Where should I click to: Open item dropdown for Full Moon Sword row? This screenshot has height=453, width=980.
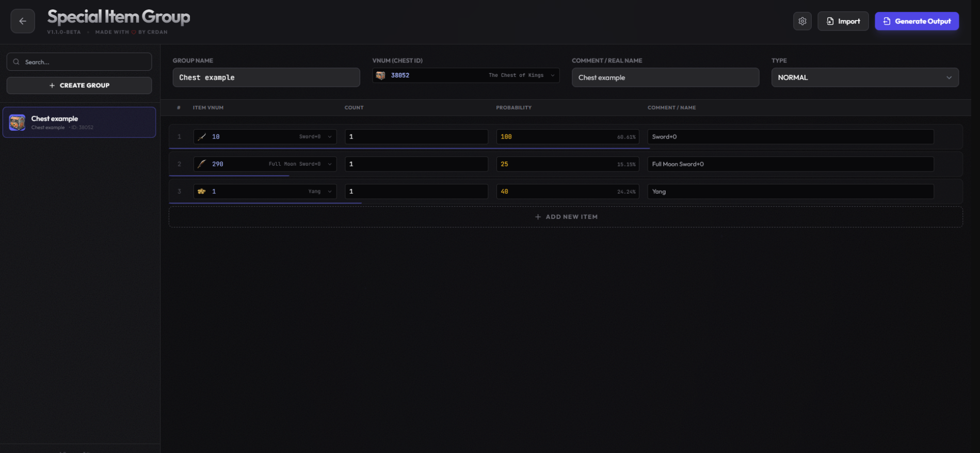click(x=330, y=164)
